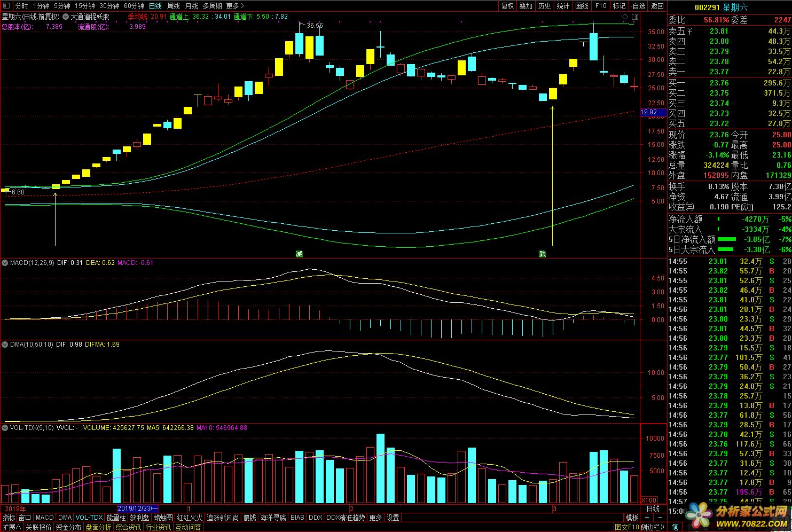This screenshot has width=792, height=532.
Task: Switch to the 60分钟 period tab
Action: click(x=134, y=6)
